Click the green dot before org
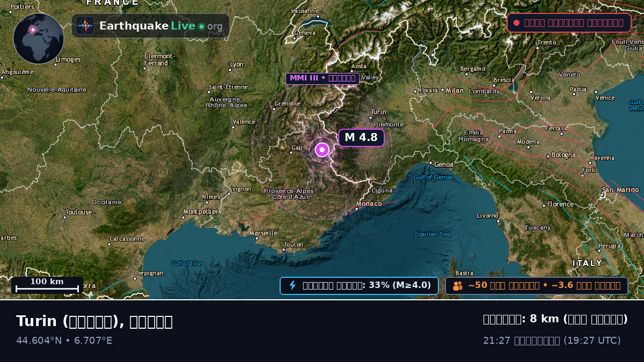Screen dimensions: 644x362 click(x=201, y=26)
